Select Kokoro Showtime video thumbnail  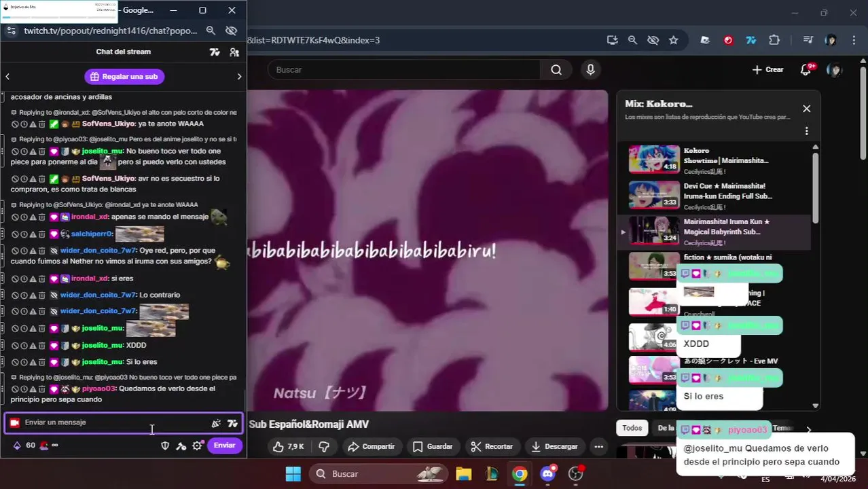click(x=654, y=159)
